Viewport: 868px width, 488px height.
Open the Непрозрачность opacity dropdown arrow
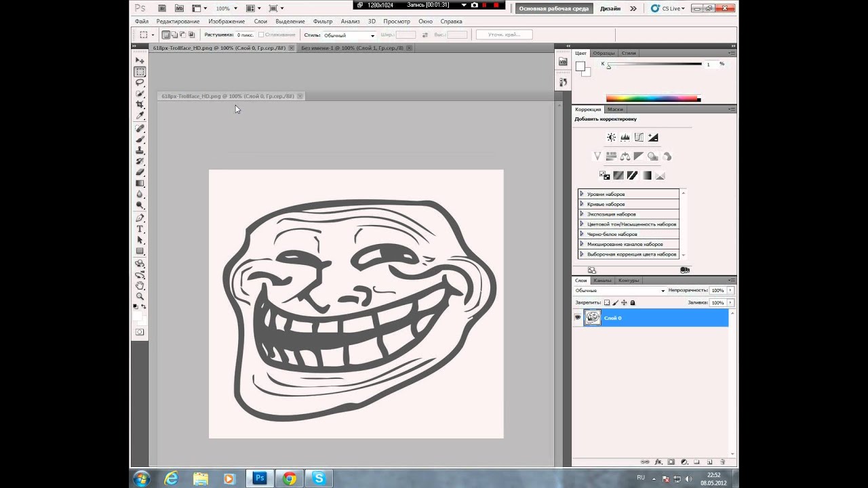pyautogui.click(x=730, y=290)
